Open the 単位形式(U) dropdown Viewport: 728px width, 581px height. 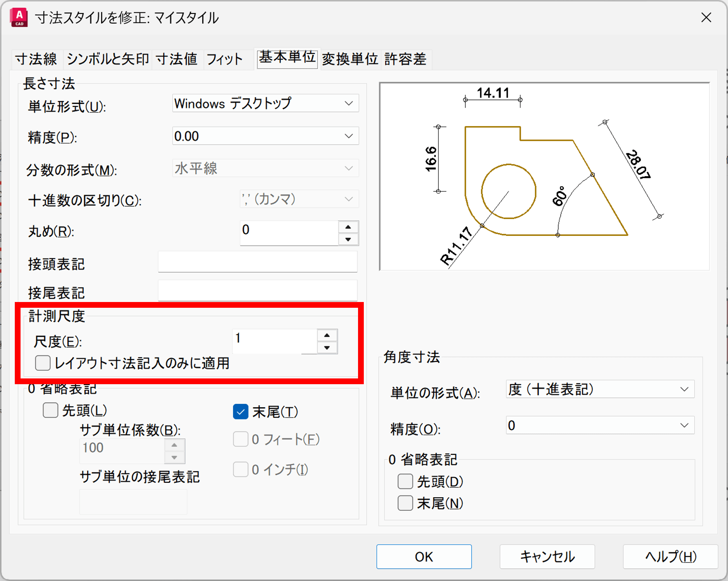pos(265,104)
